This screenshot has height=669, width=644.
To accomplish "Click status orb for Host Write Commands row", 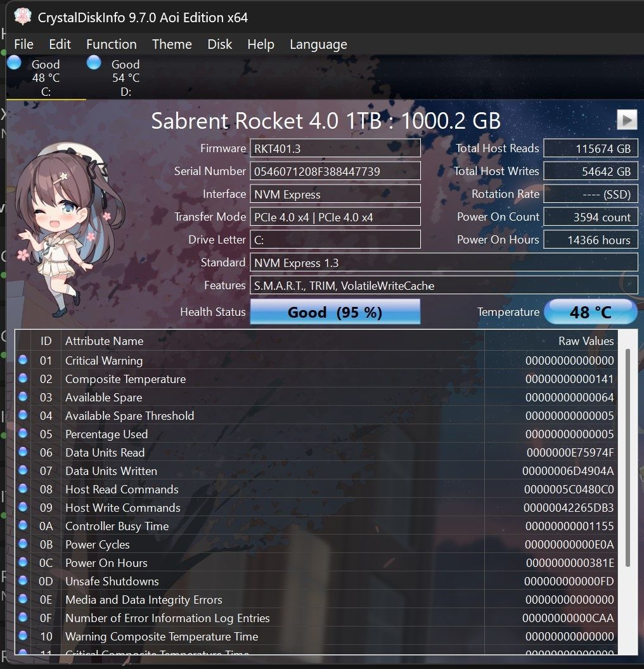I will [x=23, y=507].
